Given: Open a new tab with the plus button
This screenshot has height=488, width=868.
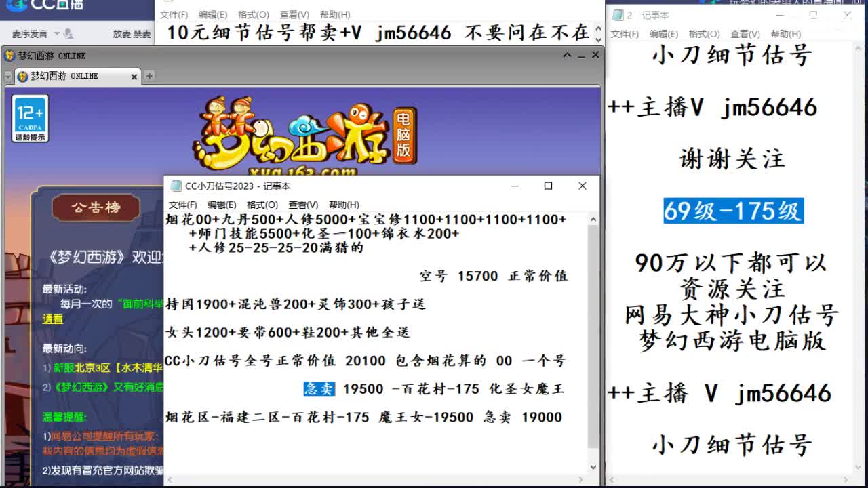Looking at the screenshot, I should click(149, 76).
